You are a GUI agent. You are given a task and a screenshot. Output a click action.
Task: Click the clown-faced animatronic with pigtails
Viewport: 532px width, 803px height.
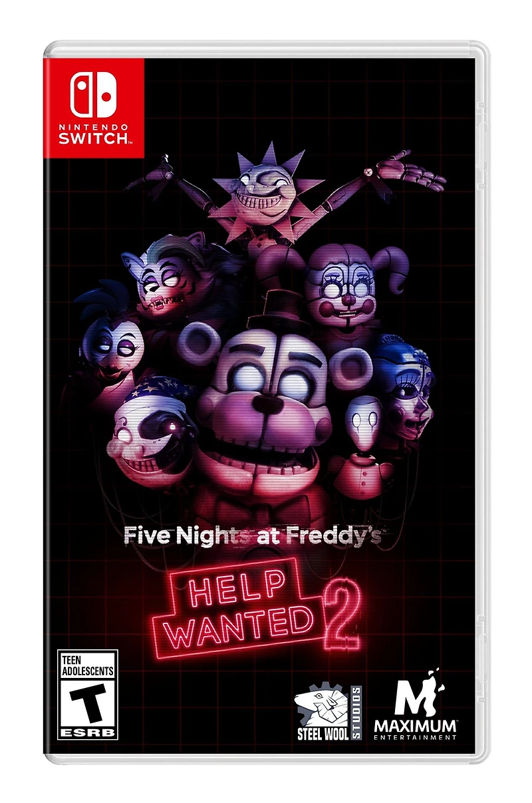coord(347,286)
